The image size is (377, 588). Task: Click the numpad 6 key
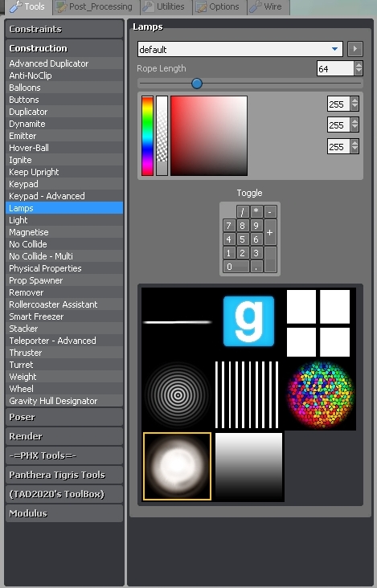[x=256, y=239]
